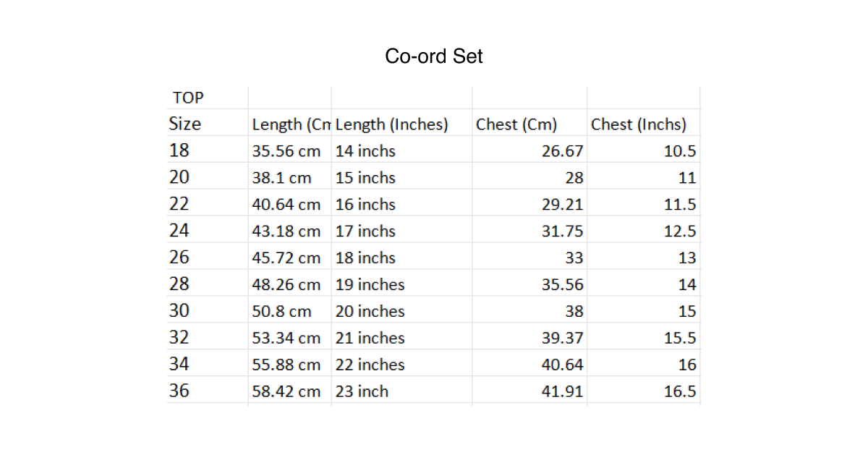Image resolution: width=868 pixels, height=460 pixels.
Task: Select the 35.56 cm length cell
Action: pyautogui.click(x=286, y=151)
